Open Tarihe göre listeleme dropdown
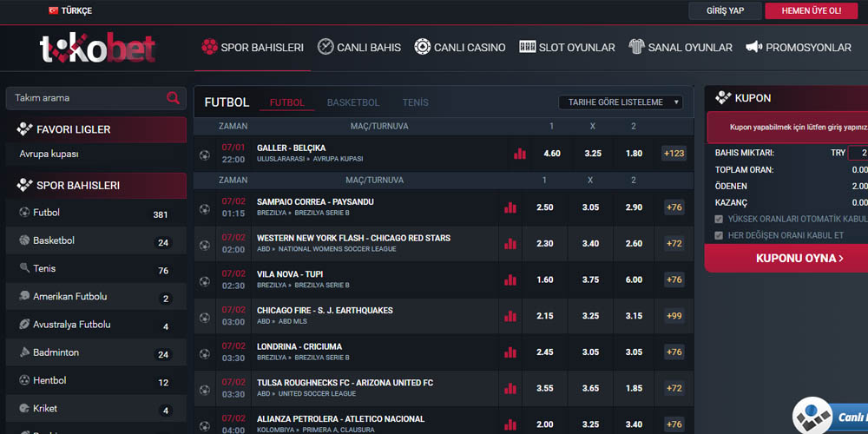Viewport: 868px width, 434px height. [x=621, y=102]
